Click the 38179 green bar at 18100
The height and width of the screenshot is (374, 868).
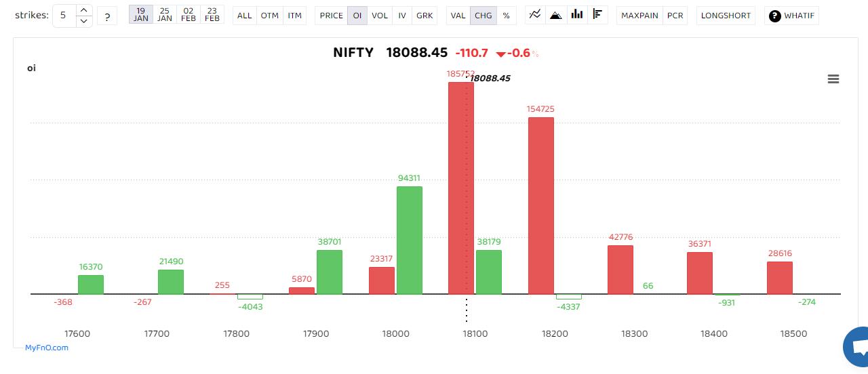(489, 272)
